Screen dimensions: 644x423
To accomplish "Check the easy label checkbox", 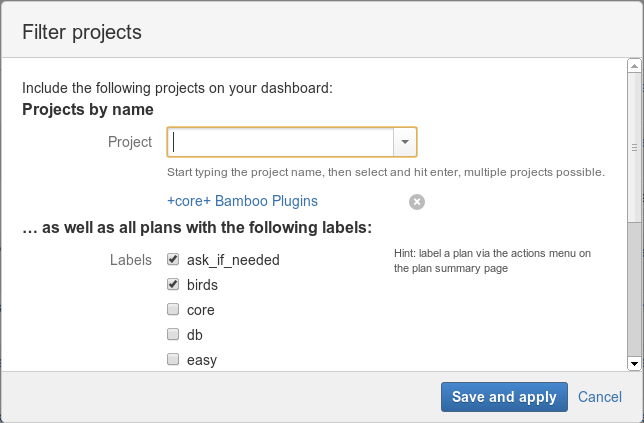I will (x=173, y=359).
